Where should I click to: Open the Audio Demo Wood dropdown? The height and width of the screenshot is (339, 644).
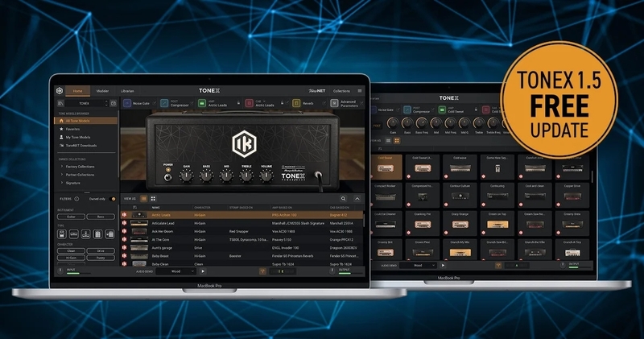pyautogui.click(x=175, y=271)
